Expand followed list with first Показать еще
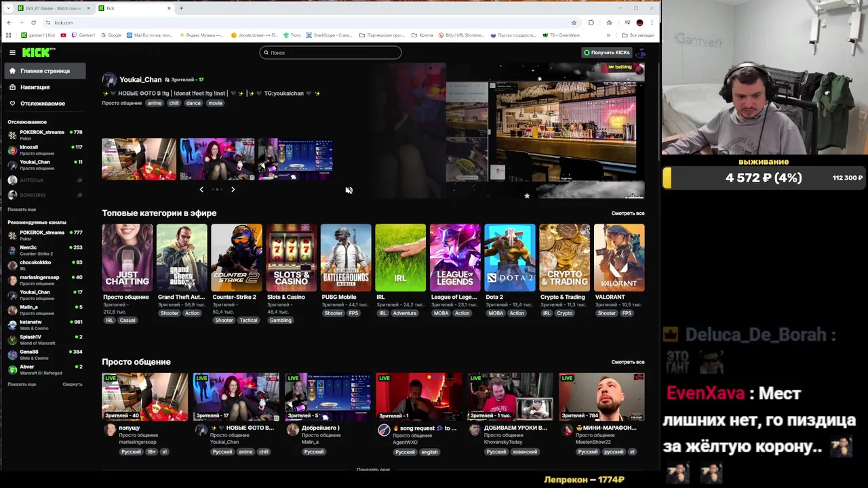868x488 pixels. click(x=22, y=209)
